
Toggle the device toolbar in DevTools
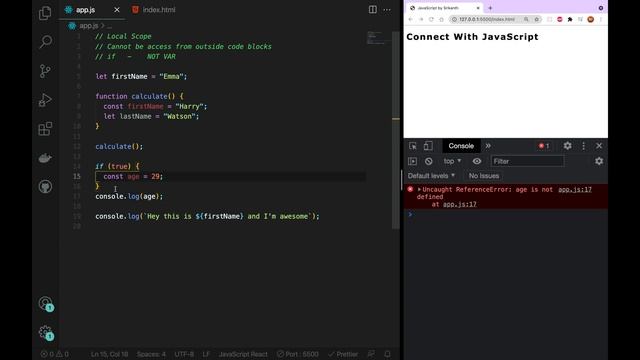428,146
